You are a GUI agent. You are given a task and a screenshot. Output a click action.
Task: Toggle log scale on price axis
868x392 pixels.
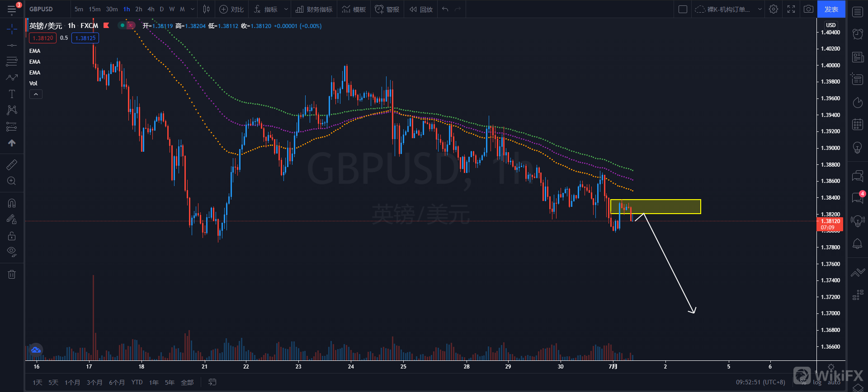click(817, 383)
